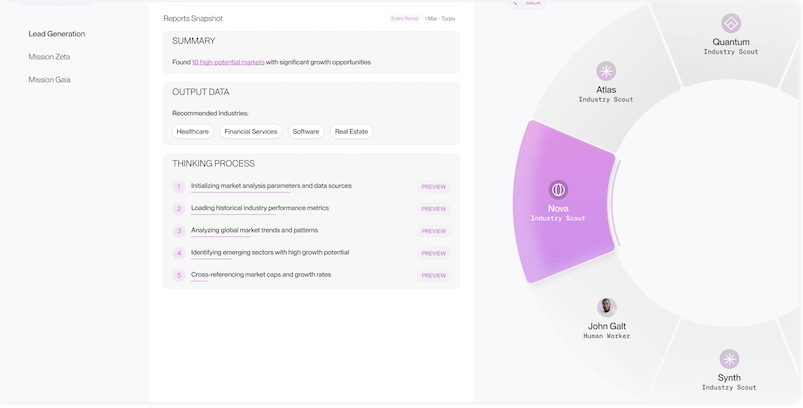Click the Recommended Industries label
803x408 pixels.
[210, 113]
